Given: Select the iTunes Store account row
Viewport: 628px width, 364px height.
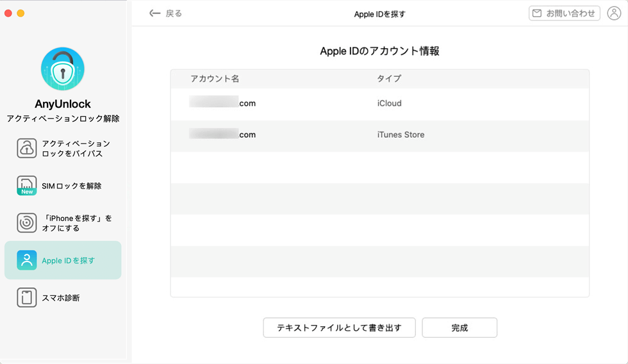Looking at the screenshot, I should pyautogui.click(x=379, y=135).
